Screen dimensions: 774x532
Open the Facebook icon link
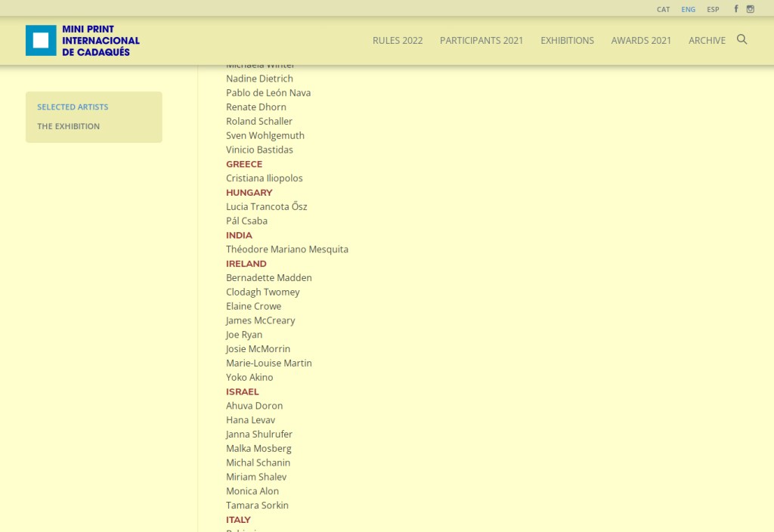(x=736, y=9)
